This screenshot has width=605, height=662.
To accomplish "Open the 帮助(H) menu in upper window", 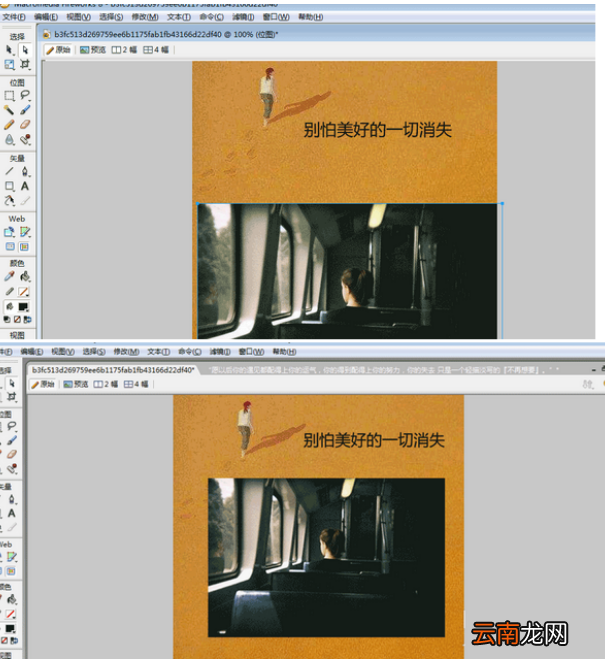I will (311, 17).
